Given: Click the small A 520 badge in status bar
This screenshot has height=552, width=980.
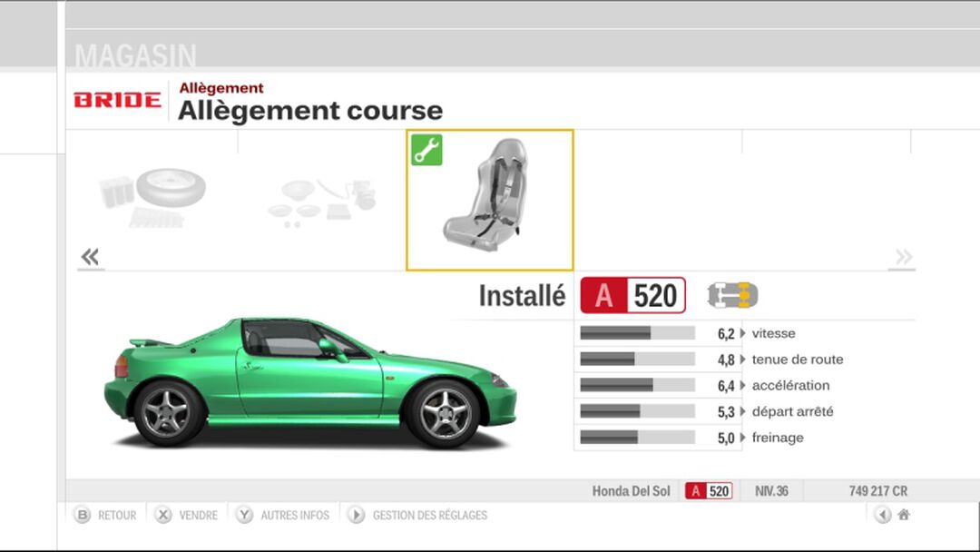Looking at the screenshot, I should click(709, 491).
